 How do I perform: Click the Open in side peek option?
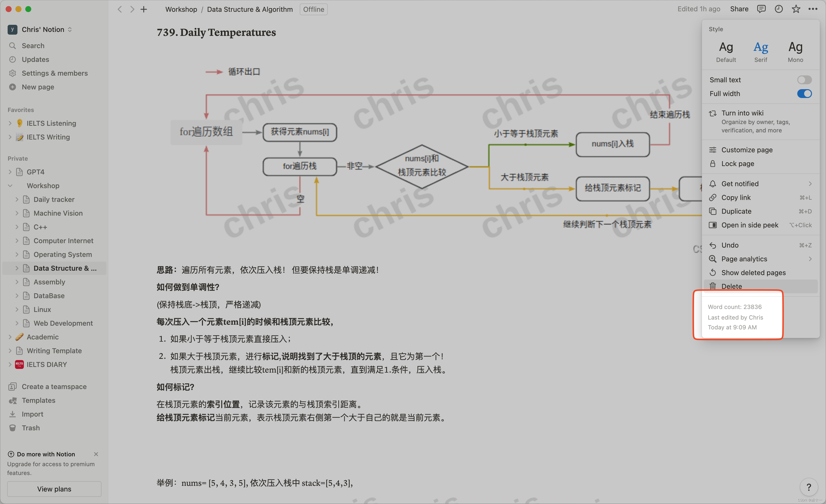pyautogui.click(x=749, y=225)
